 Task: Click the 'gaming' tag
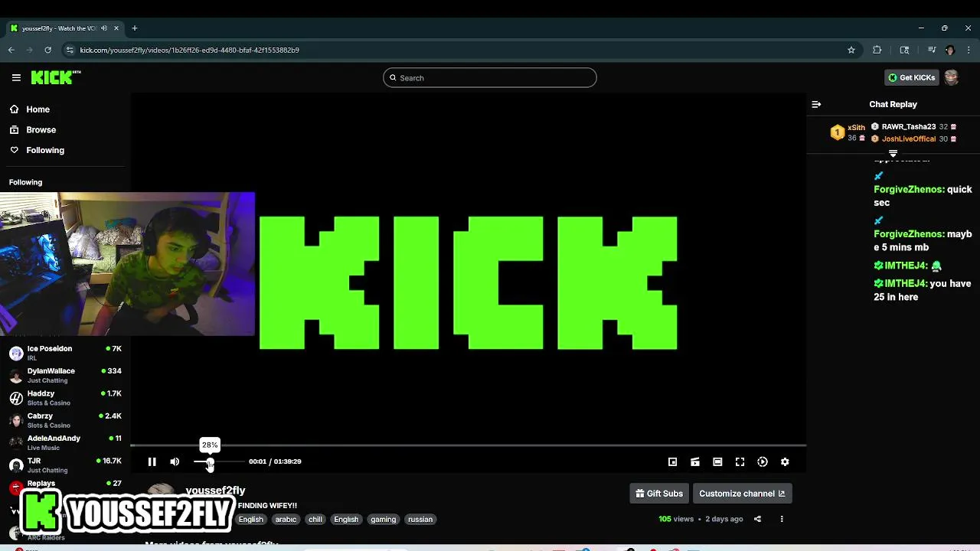pyautogui.click(x=384, y=519)
